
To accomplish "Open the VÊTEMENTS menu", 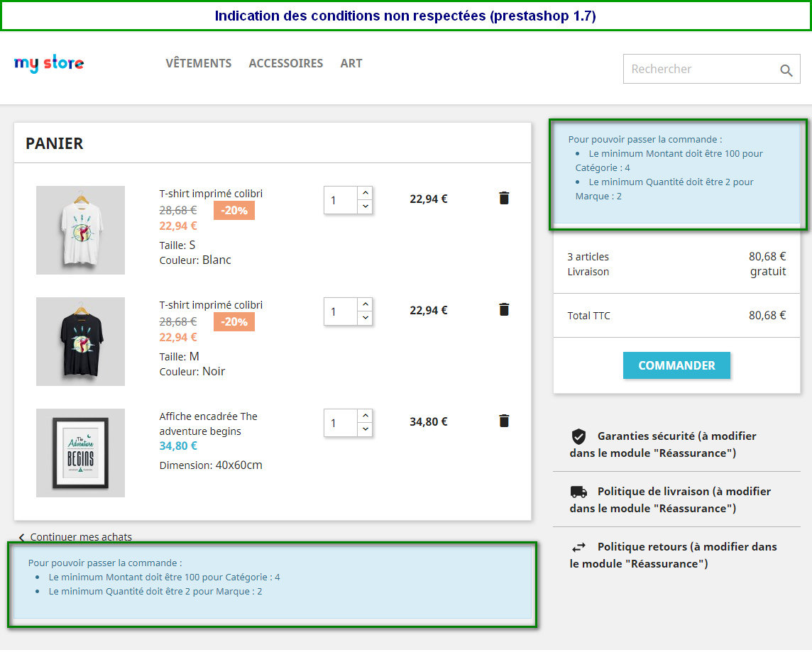I will [198, 63].
